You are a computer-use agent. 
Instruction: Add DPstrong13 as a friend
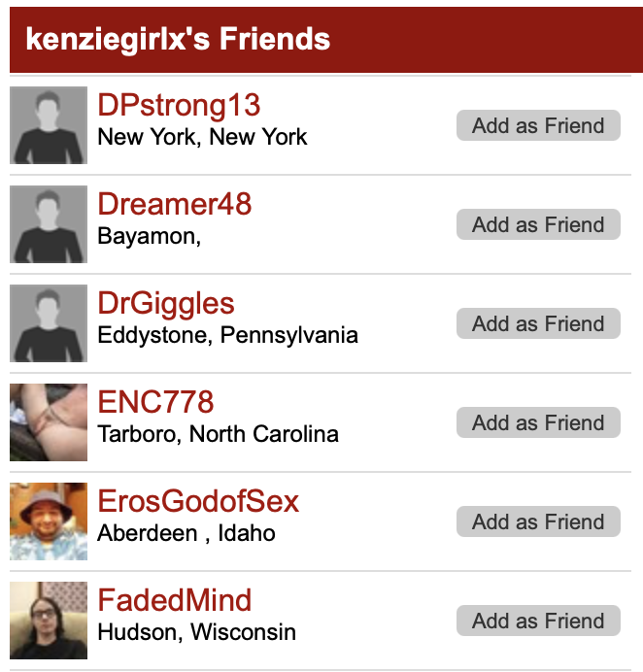click(x=538, y=125)
